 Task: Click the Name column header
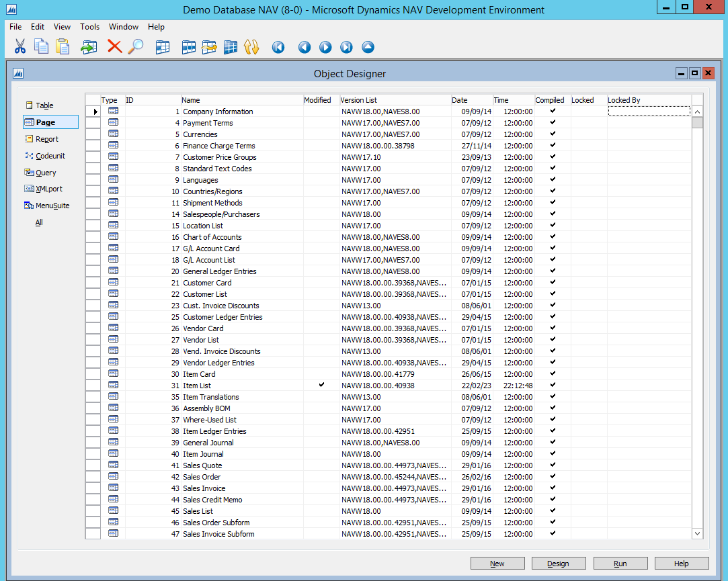point(242,100)
